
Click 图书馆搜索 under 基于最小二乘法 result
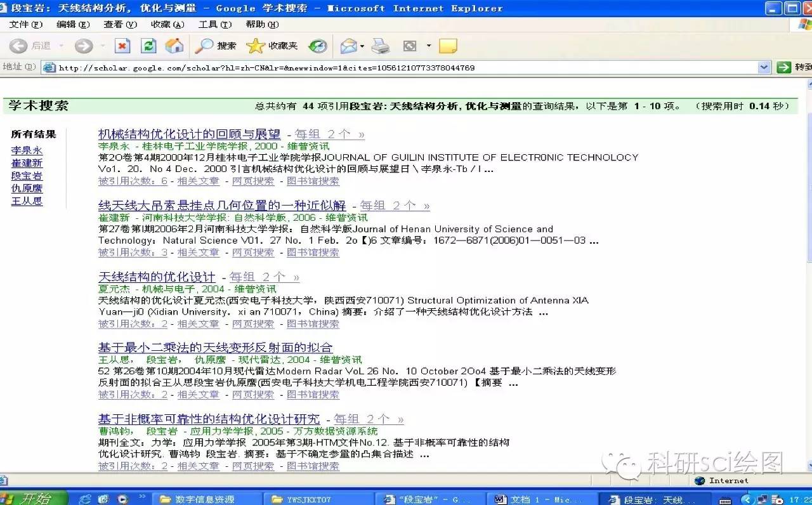tap(313, 395)
